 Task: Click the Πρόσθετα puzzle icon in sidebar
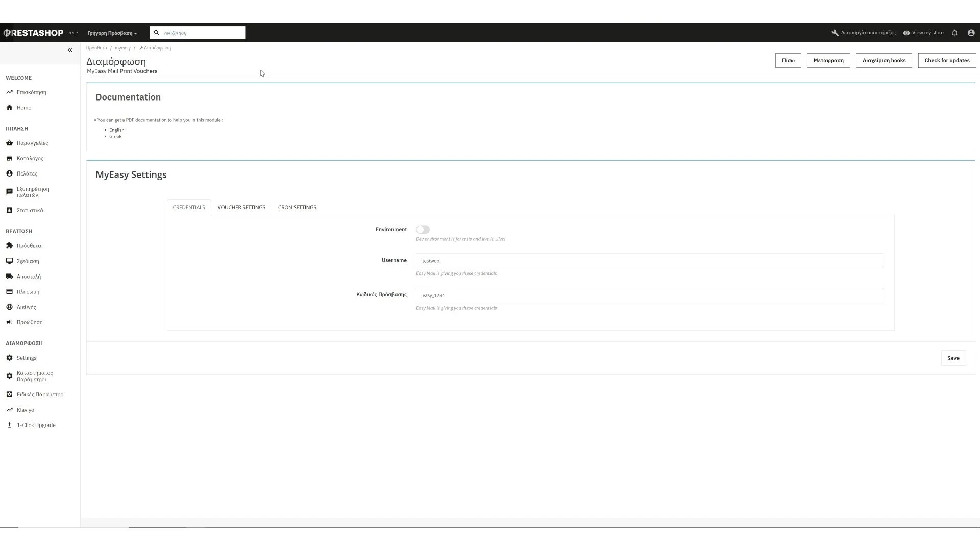point(9,246)
